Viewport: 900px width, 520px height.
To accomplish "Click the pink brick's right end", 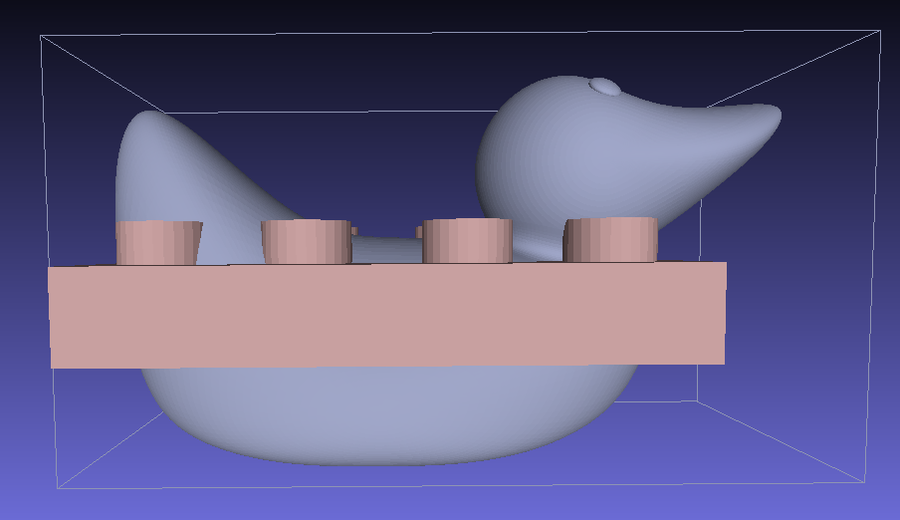I will coord(715,313).
